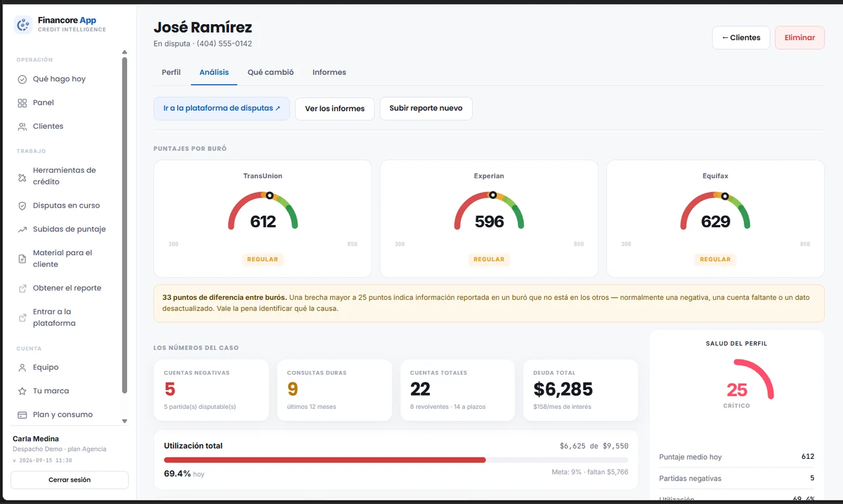The width and height of the screenshot is (843, 504).
Task: Click the Cuentas totales value 22
Action: (420, 390)
